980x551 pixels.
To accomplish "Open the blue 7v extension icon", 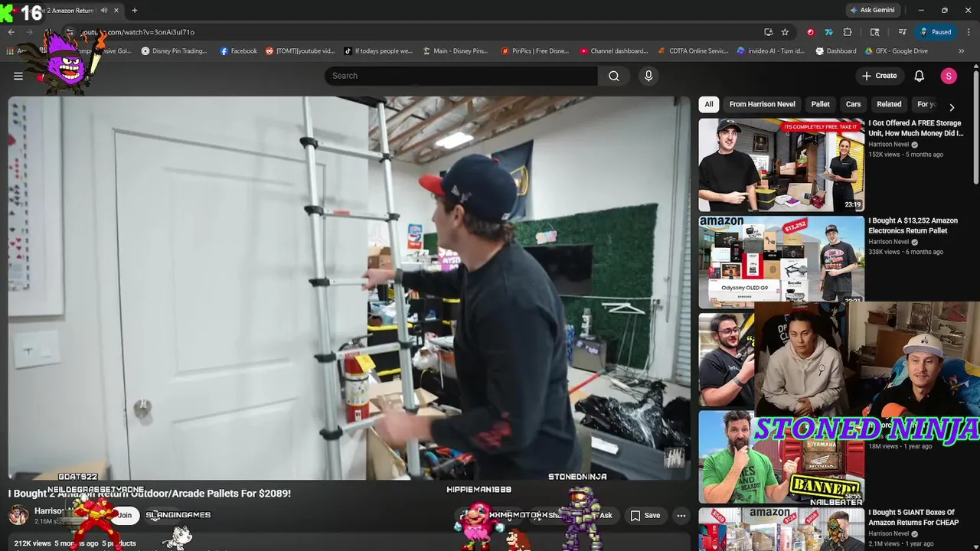I will click(828, 32).
